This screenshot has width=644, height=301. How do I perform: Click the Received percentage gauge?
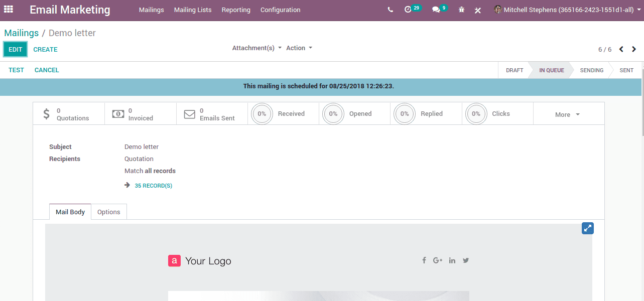point(262,113)
